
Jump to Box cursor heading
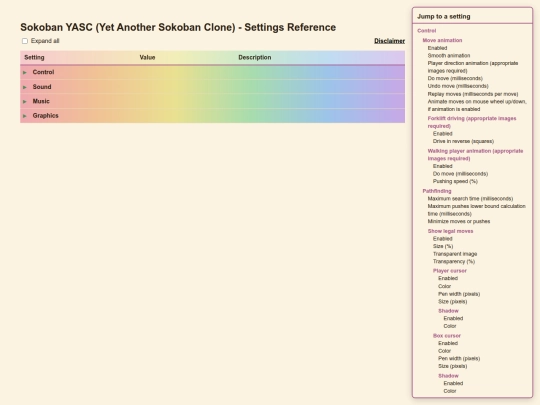click(x=447, y=336)
